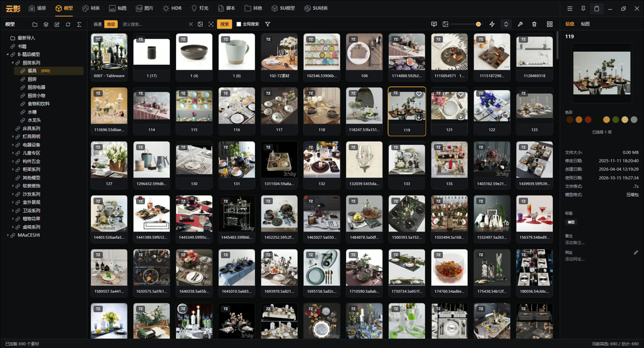Click the trash delete icon
Screen dimensions: 644x348
pos(534,24)
